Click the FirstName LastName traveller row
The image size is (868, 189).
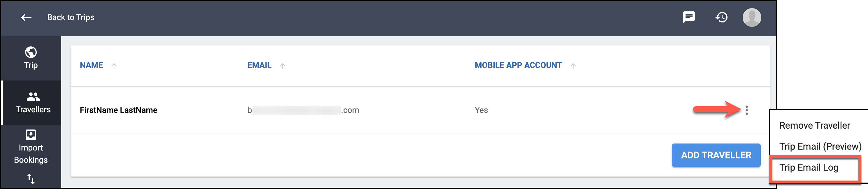pos(420,110)
